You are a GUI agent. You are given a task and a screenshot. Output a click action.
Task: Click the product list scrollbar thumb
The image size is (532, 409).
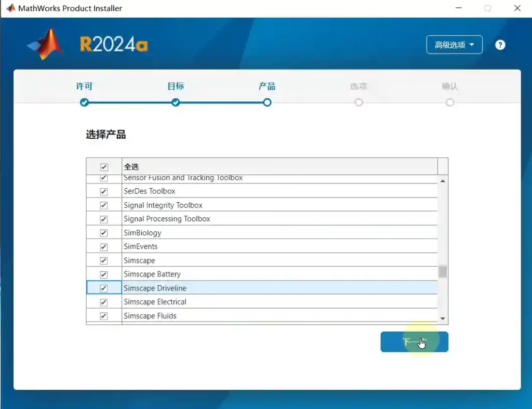[443, 271]
